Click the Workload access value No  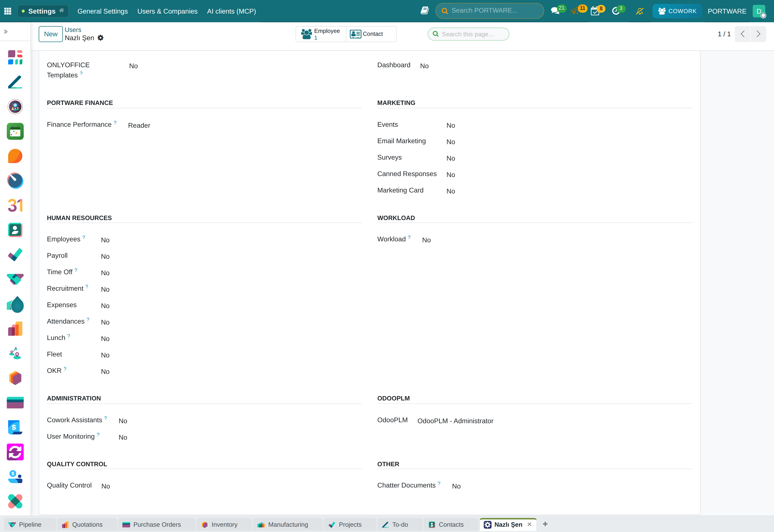click(426, 240)
